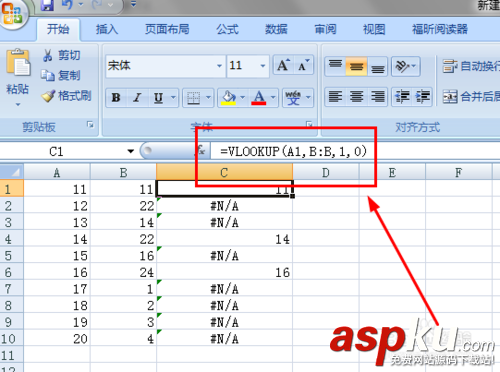Viewport: 500px width, 372px height.
Task: Decrease font size with the small A
Action: tap(303, 65)
